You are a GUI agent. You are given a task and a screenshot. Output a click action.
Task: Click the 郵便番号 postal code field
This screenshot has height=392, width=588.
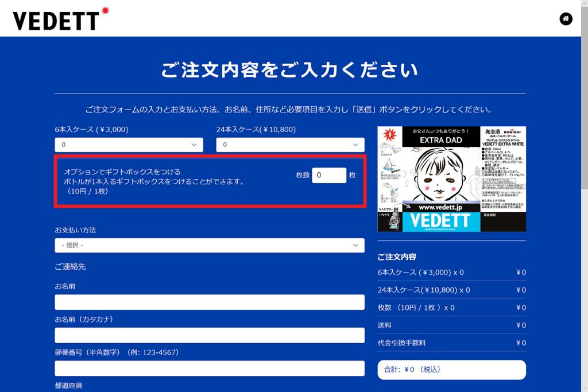[x=210, y=368]
